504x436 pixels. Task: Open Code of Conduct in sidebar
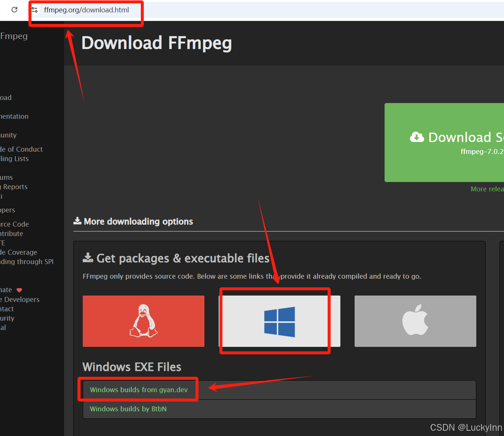coord(21,149)
